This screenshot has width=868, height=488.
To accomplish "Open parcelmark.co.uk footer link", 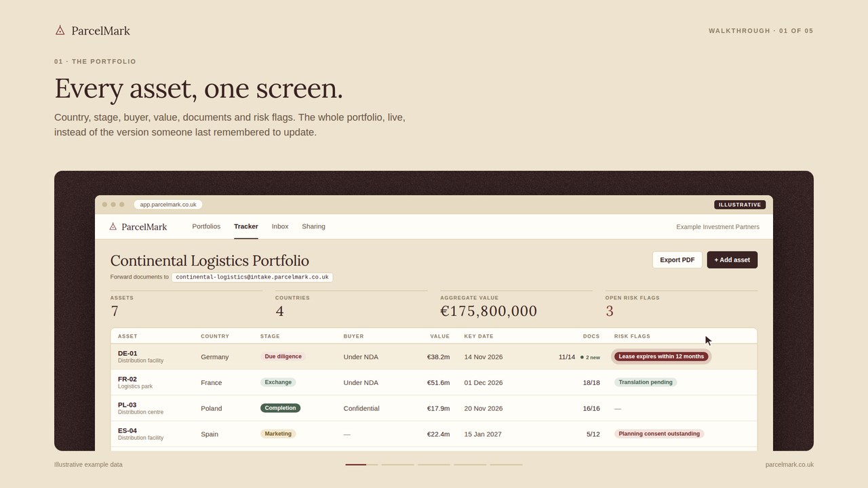I will click(x=789, y=464).
